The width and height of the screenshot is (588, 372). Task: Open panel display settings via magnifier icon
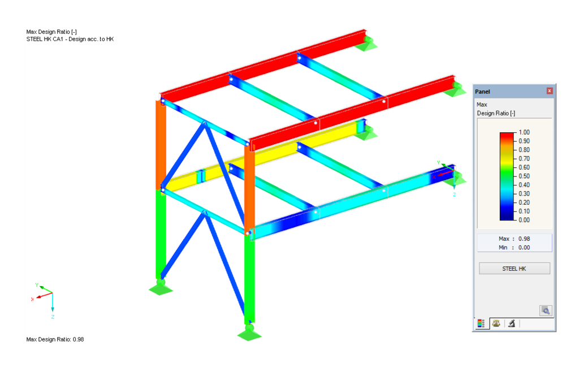point(545,310)
